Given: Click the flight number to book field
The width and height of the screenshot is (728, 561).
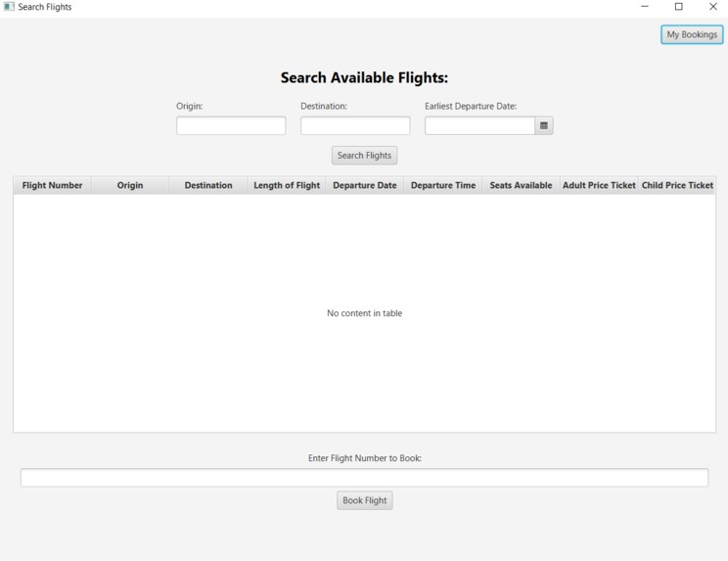Looking at the screenshot, I should (x=364, y=478).
